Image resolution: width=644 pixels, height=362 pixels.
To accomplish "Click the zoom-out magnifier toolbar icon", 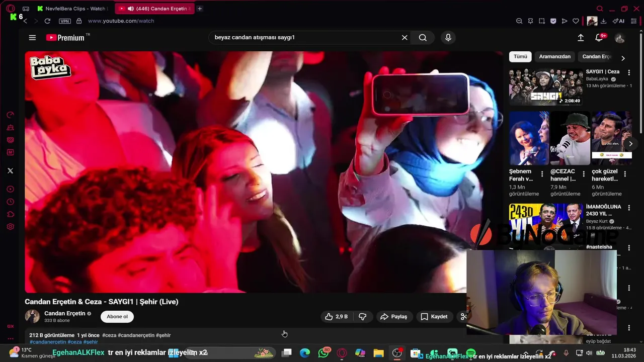I will [x=519, y=21].
